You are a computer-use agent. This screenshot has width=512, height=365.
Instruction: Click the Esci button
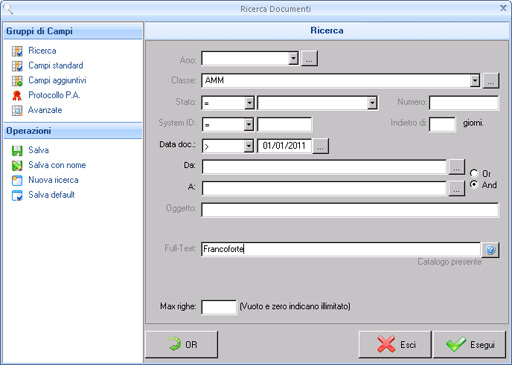395,345
